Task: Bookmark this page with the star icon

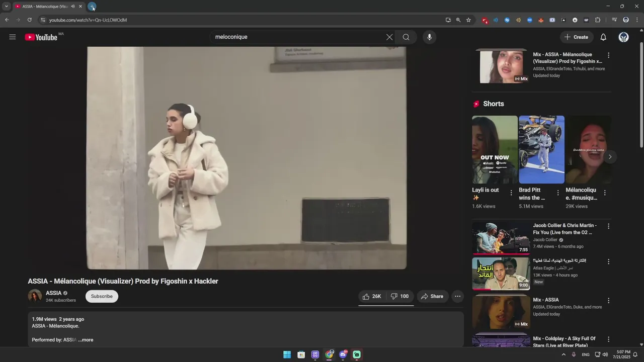Action: tap(468, 20)
